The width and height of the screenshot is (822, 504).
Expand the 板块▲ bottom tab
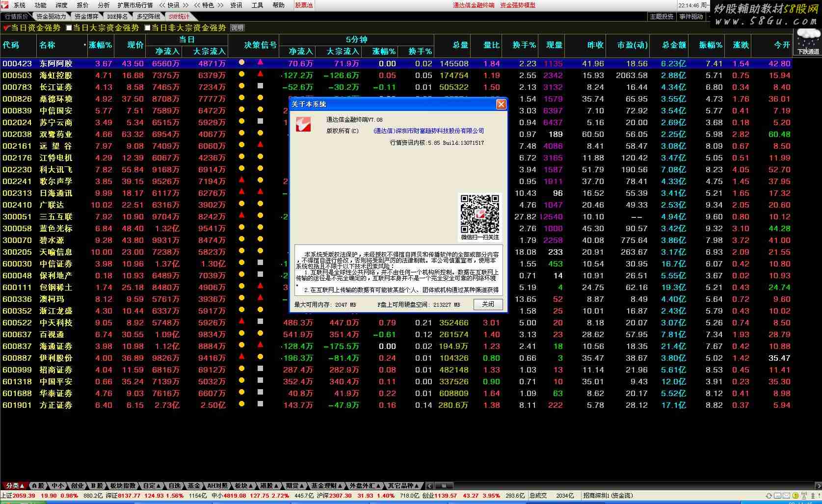pyautogui.click(x=243, y=486)
